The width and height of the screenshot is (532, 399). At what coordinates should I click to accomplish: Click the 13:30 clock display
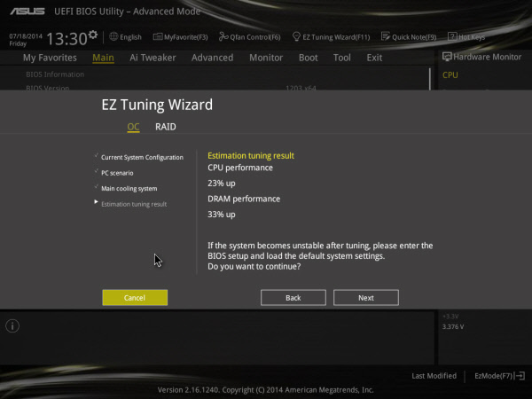pos(66,38)
